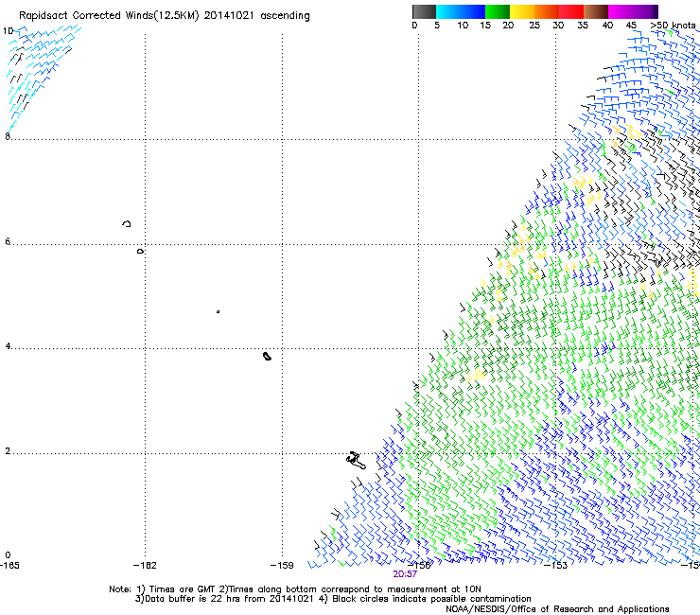Click the tiny island dot between 4N and 6N
Screen dimensions: 700x615
pos(218,311)
